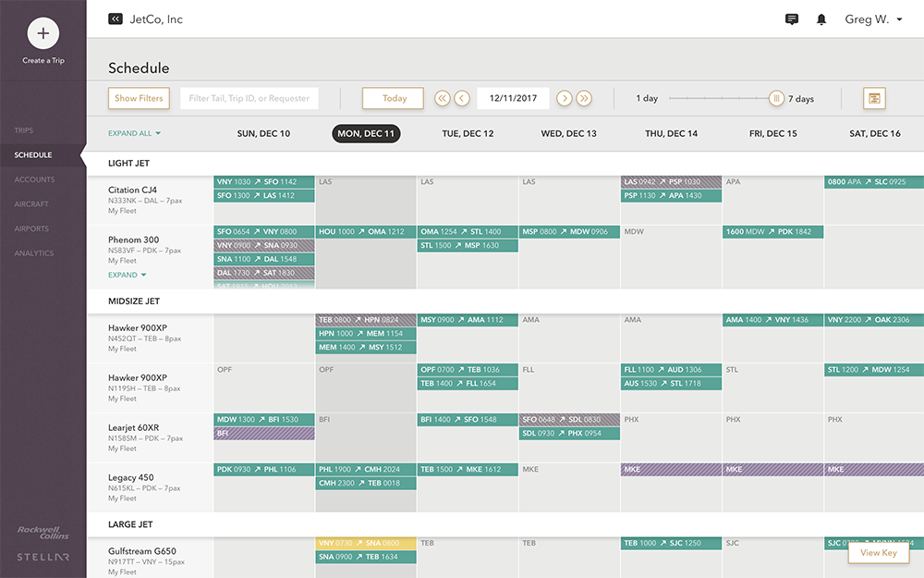Go to the Analytics section

pyautogui.click(x=34, y=253)
